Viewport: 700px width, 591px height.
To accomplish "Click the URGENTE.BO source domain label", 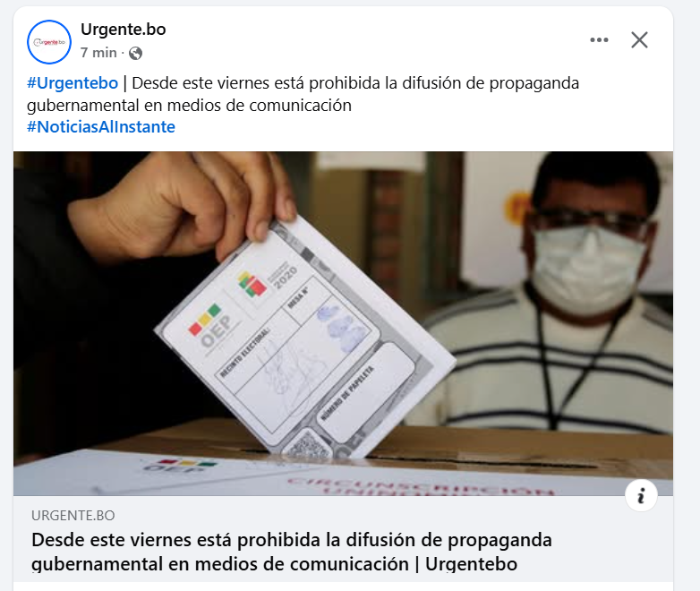I will pos(73,516).
